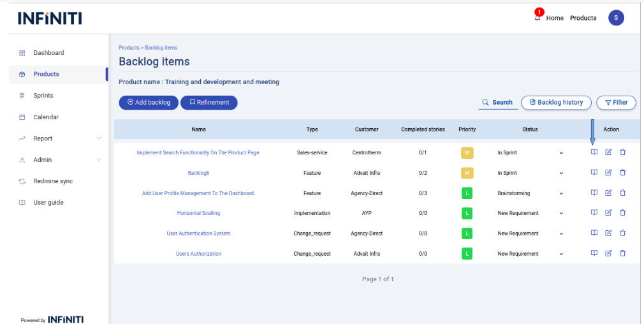
Task: Click the Search magnifier field
Action: tap(497, 102)
